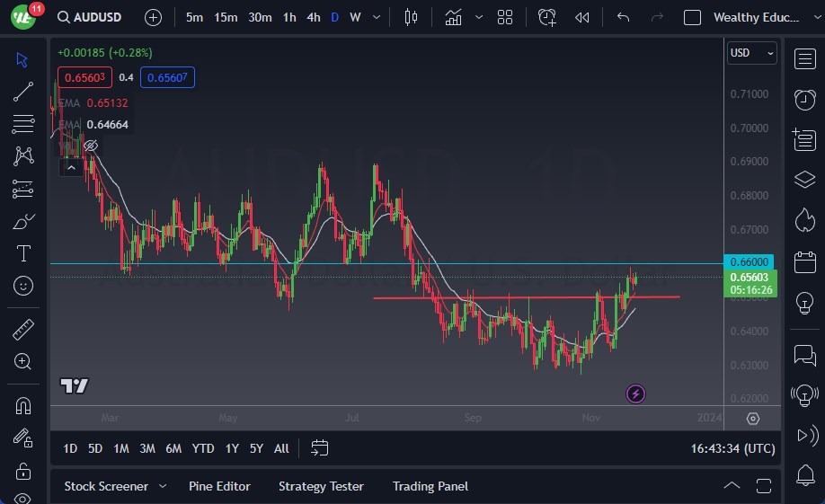825x504 pixels.
Task: Open the Strategy Tester tab
Action: [321, 486]
